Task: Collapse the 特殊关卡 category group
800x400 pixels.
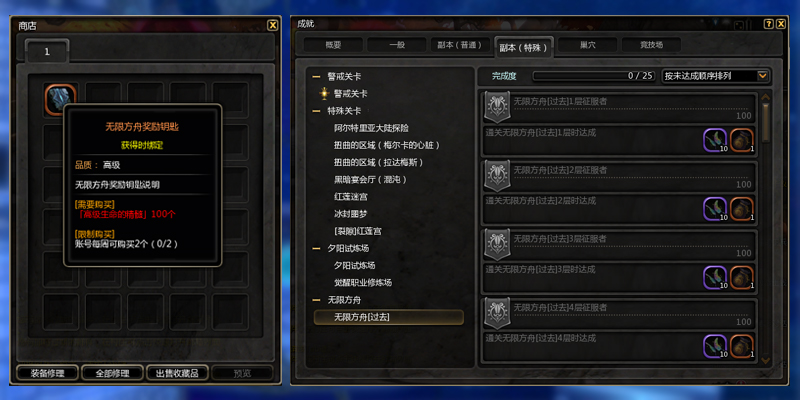Action: (316, 111)
